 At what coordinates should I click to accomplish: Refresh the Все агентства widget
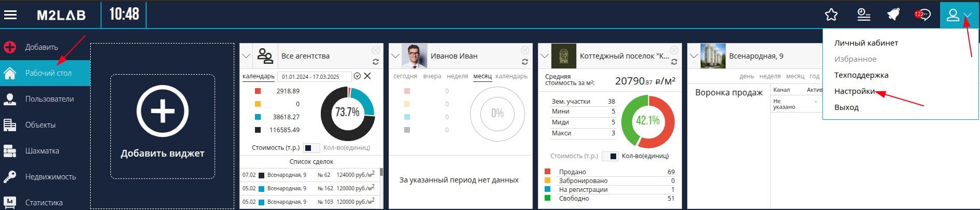(x=376, y=62)
